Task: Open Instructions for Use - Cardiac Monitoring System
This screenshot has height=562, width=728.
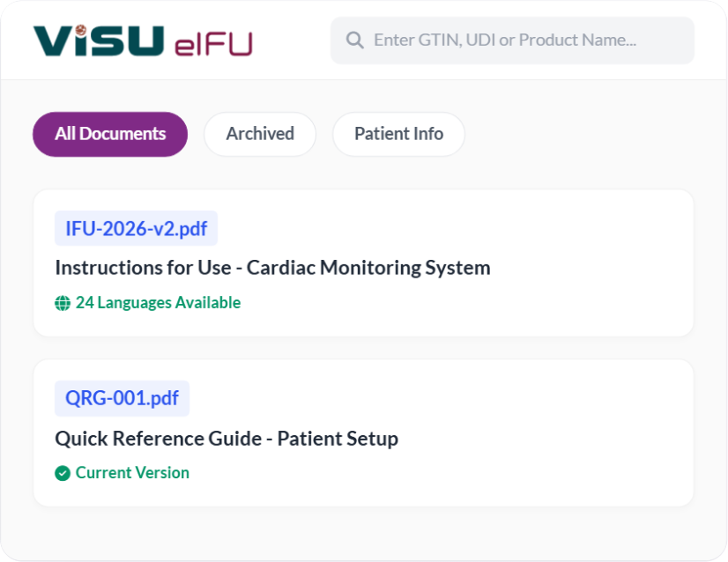Action: [272, 268]
